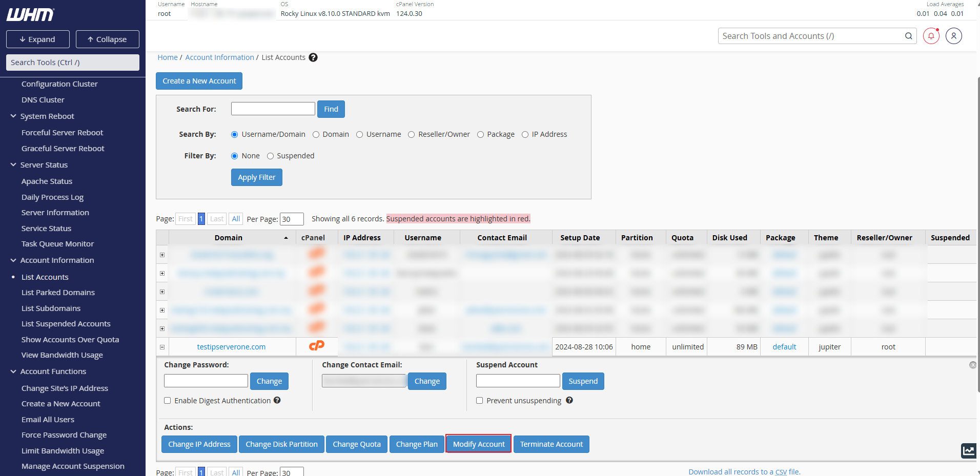The image size is (980, 476).
Task: Focus the Change Password input field
Action: coord(206,381)
